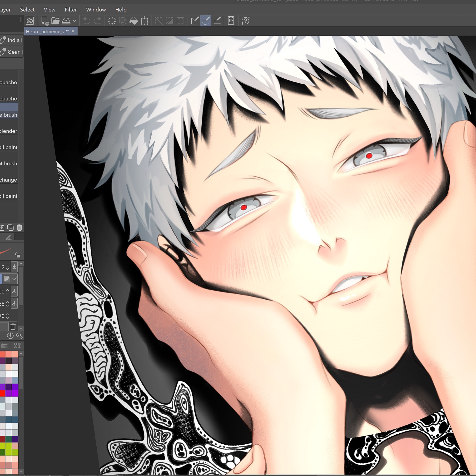Open Clip Studio launcher icon

pos(30,21)
